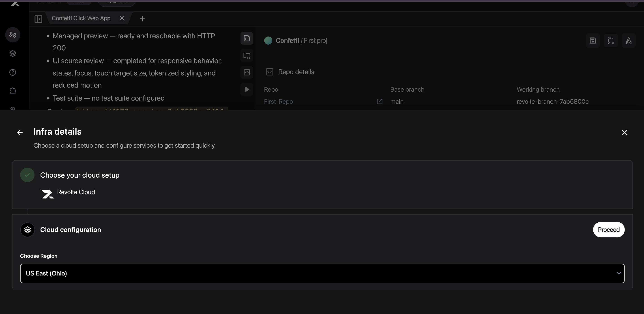Select the document panel icon

point(247,38)
